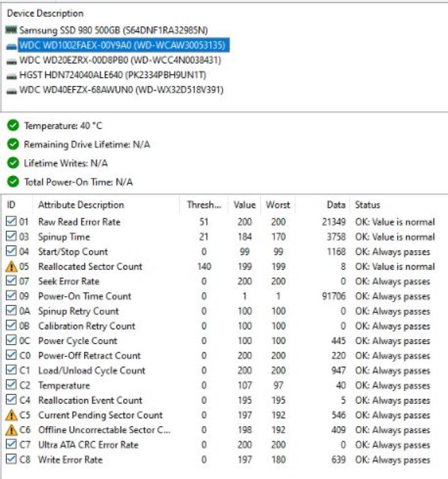
Task: Click Remaining Drive Lifetime: N/A text
Action: click(x=87, y=144)
